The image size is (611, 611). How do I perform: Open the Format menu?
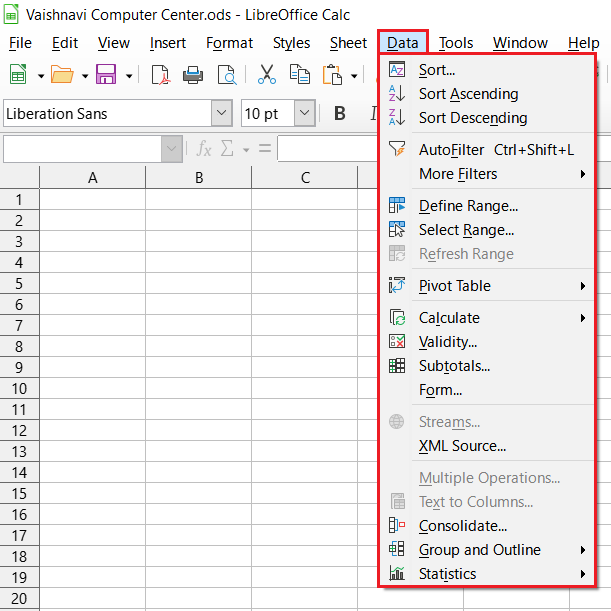coord(229,43)
